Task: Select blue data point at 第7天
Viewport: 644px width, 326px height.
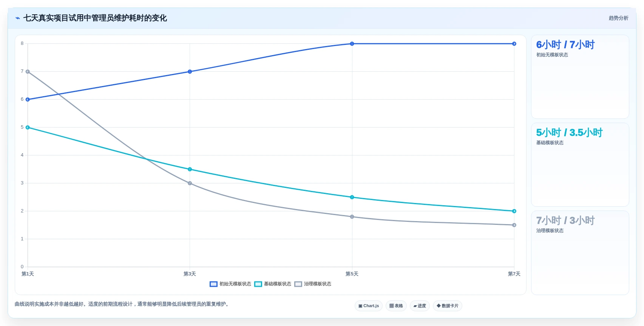Action: click(514, 44)
